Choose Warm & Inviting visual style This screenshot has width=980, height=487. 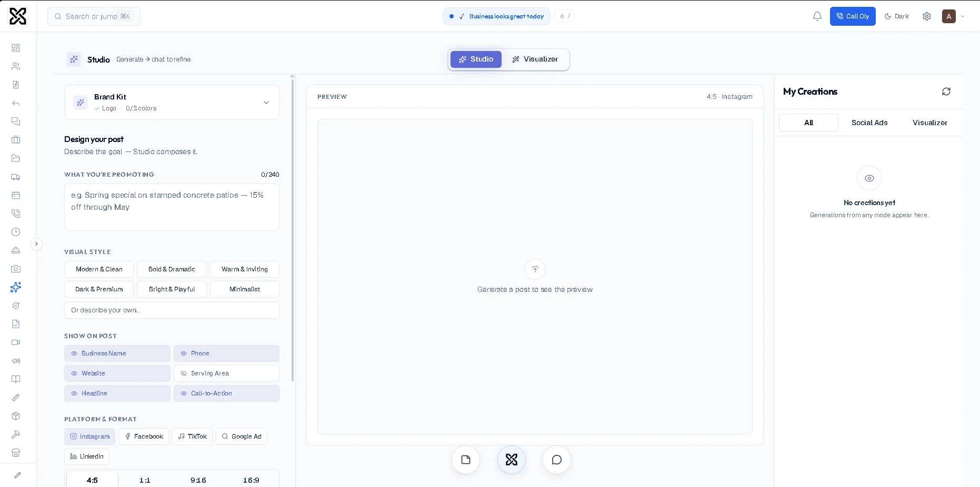click(x=245, y=269)
